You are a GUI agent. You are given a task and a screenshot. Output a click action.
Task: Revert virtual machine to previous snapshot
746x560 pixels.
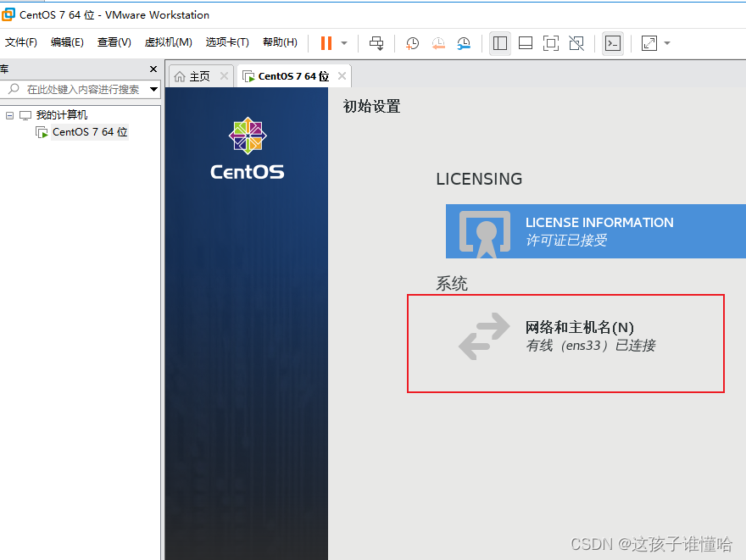(x=438, y=43)
